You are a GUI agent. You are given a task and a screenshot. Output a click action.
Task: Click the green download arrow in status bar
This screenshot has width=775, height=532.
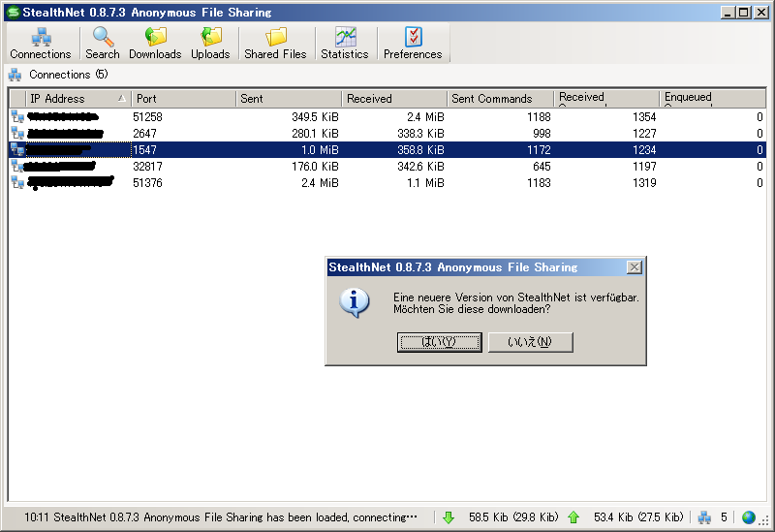pyautogui.click(x=449, y=517)
